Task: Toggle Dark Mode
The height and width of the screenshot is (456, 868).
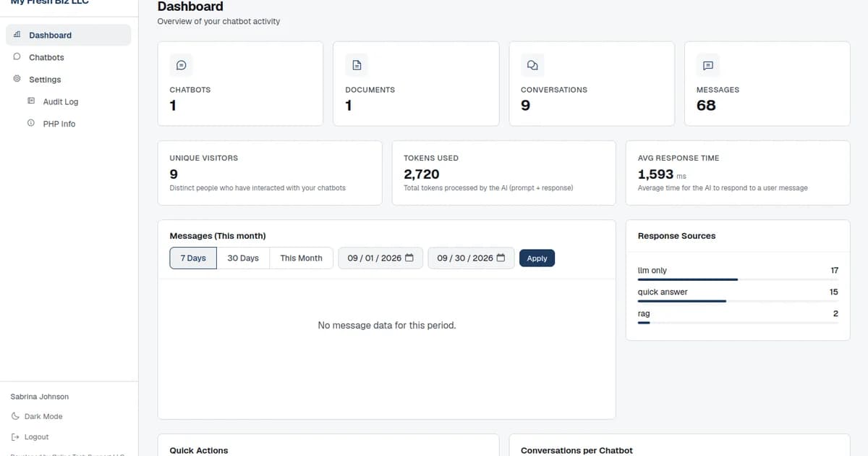Action: pyautogui.click(x=43, y=416)
